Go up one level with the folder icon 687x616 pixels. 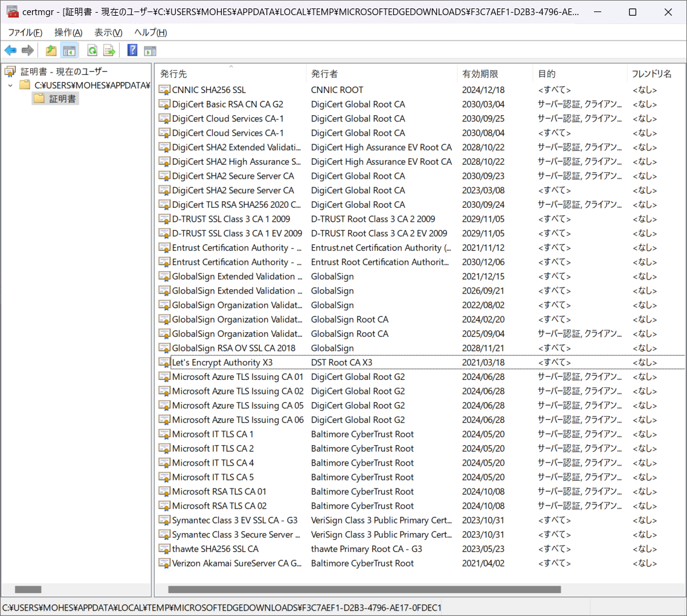51,50
